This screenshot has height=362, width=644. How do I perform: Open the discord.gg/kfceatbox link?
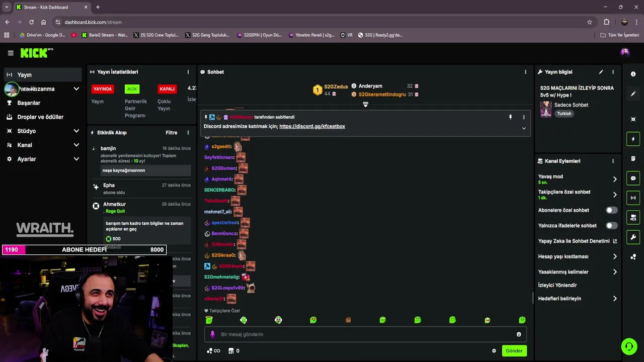[x=312, y=127]
